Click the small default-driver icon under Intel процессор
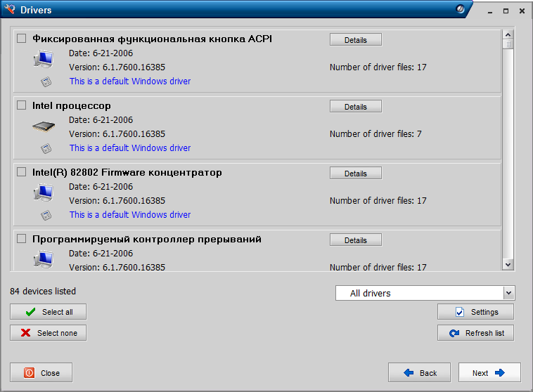This screenshot has height=392, width=533. tap(46, 148)
